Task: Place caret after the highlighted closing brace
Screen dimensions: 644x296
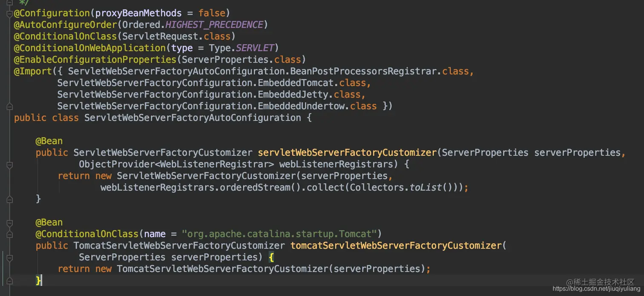Action: click(x=42, y=280)
